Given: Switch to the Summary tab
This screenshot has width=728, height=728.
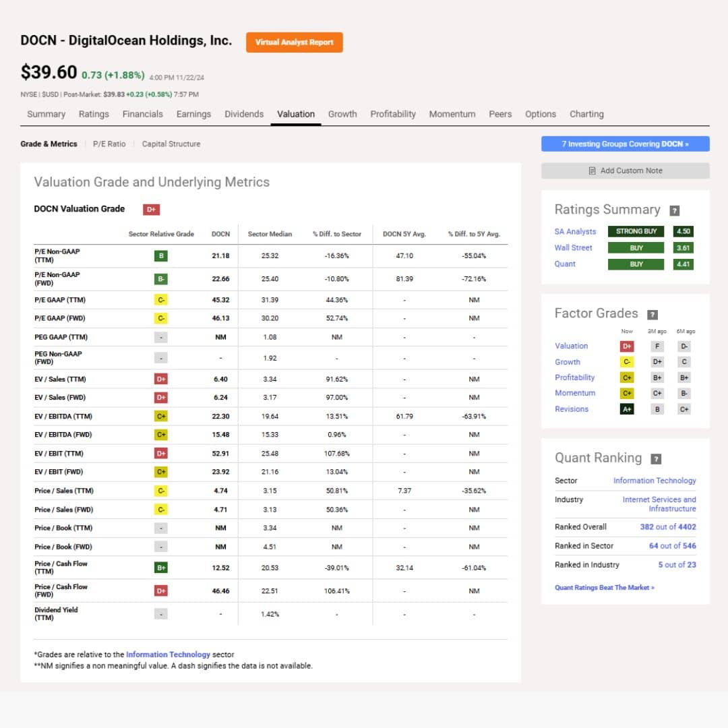Looking at the screenshot, I should 46,114.
